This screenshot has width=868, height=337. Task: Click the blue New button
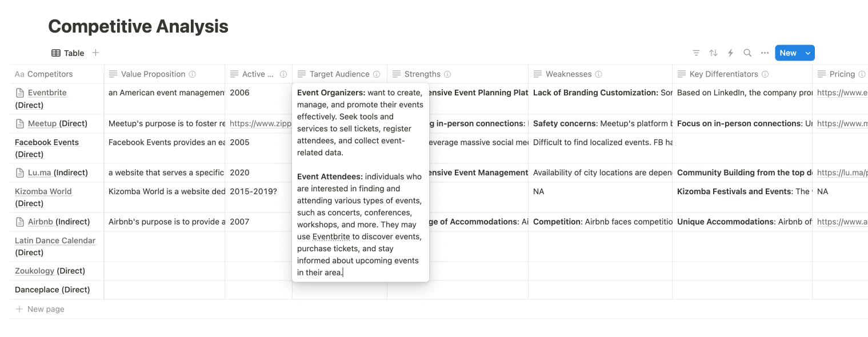[788, 53]
